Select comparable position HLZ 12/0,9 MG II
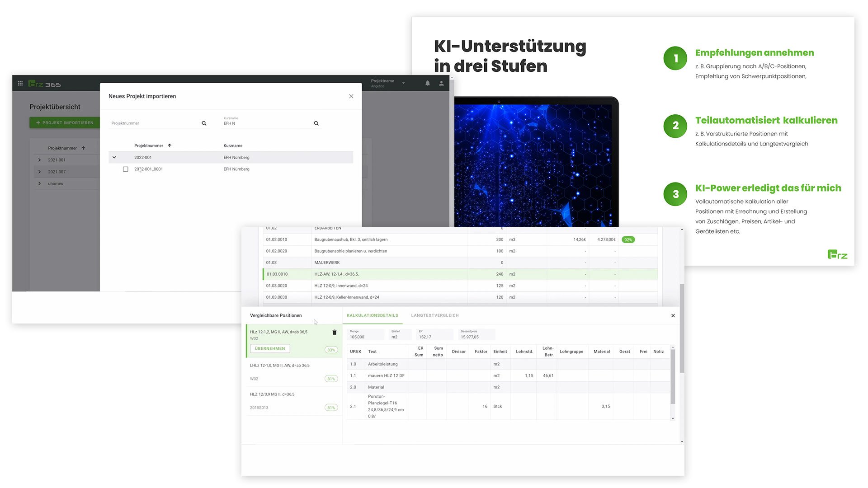The width and height of the screenshot is (868, 488). pos(294,401)
